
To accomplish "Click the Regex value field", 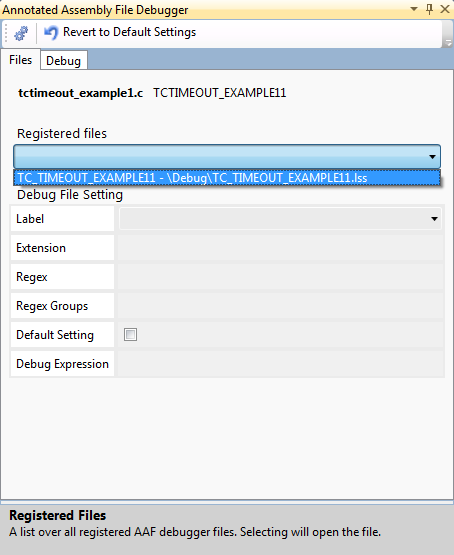I will (x=281, y=277).
